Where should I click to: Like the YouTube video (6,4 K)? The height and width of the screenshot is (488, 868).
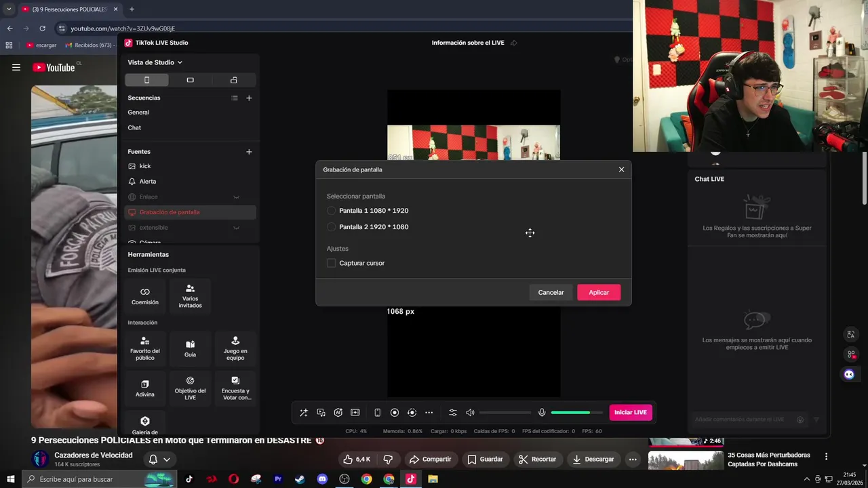pos(357,459)
